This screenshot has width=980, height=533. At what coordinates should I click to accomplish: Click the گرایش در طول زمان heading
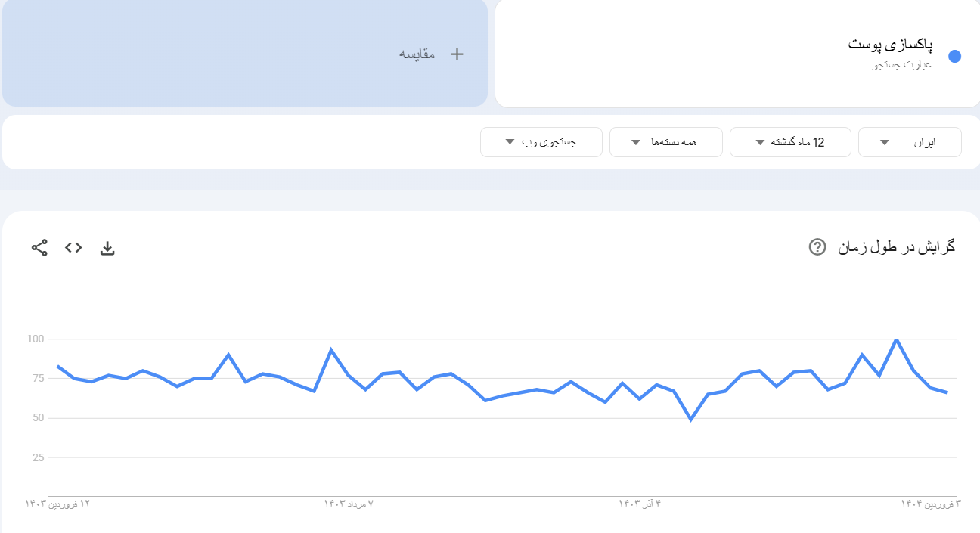coord(896,247)
